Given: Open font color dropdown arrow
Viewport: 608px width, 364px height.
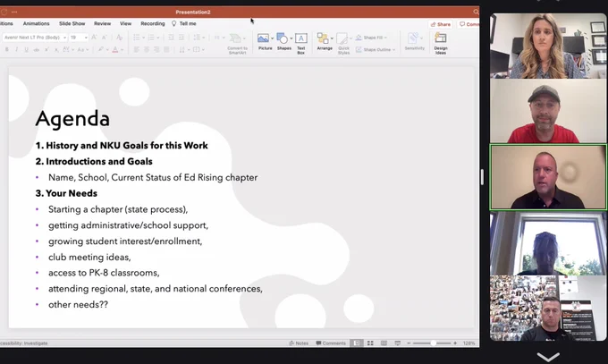Looking at the screenshot, I should click(122, 50).
